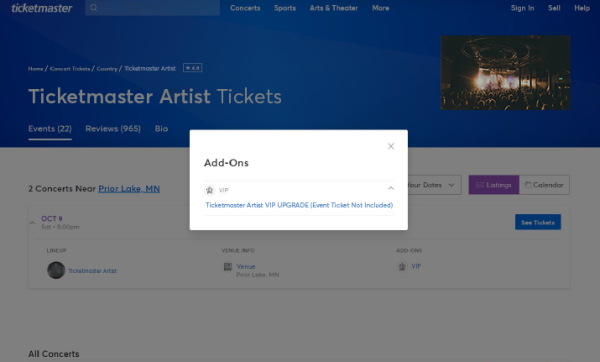Go to Home breadcrumb
The width and height of the screenshot is (600, 362).
point(36,69)
